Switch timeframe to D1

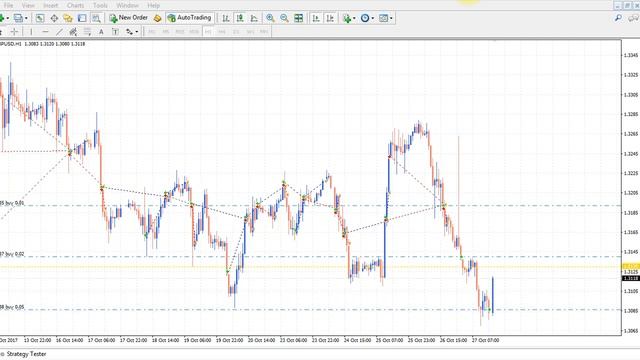click(x=236, y=31)
